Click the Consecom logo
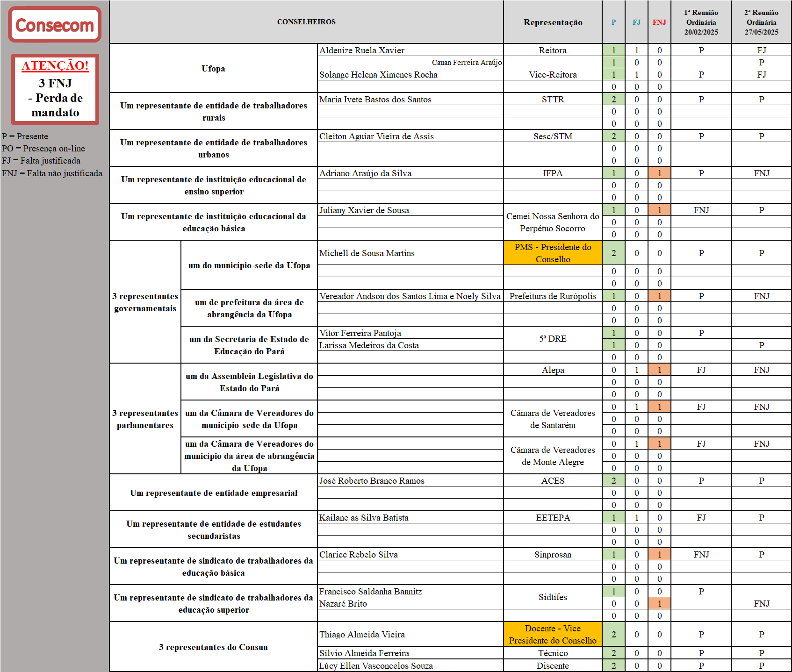Viewport: 792px width, 672px height. (x=53, y=25)
